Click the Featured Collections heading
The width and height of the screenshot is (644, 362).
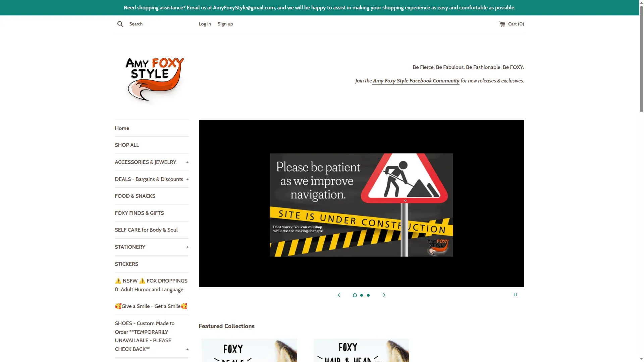tap(226, 326)
